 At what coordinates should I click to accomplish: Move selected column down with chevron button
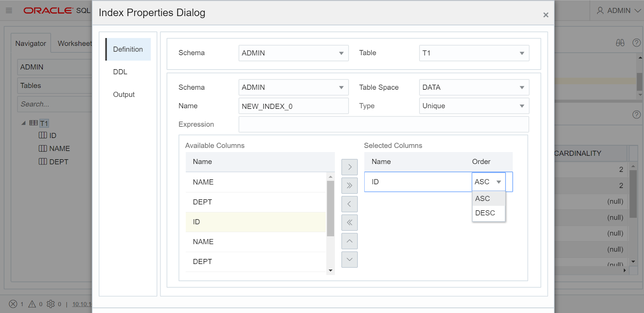click(x=349, y=259)
